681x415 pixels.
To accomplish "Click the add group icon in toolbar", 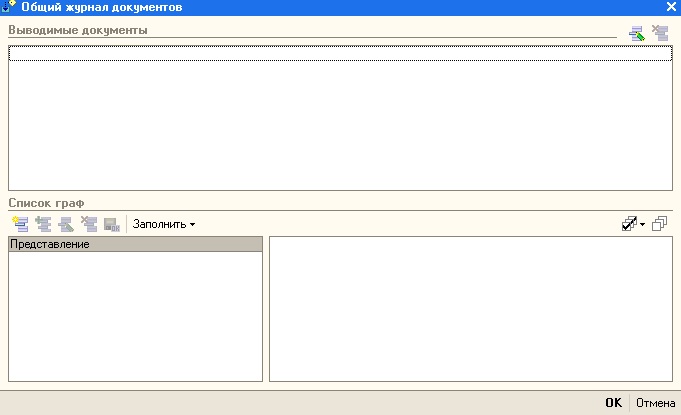I will point(43,225).
